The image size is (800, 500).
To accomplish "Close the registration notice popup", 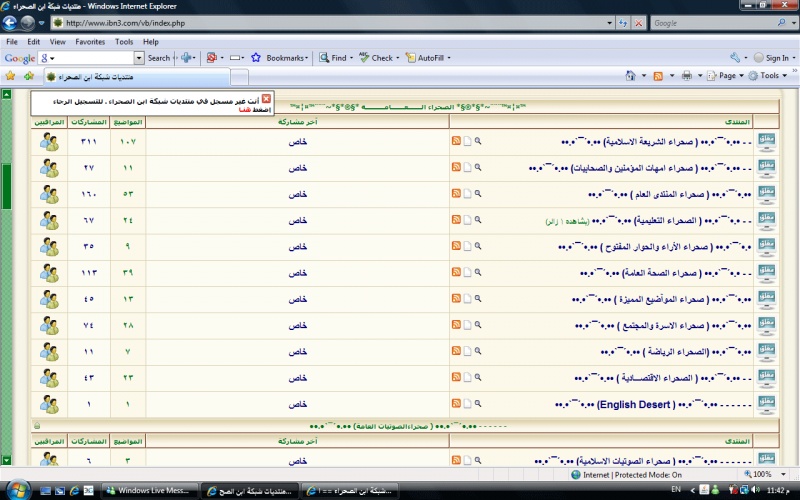I will click(266, 99).
